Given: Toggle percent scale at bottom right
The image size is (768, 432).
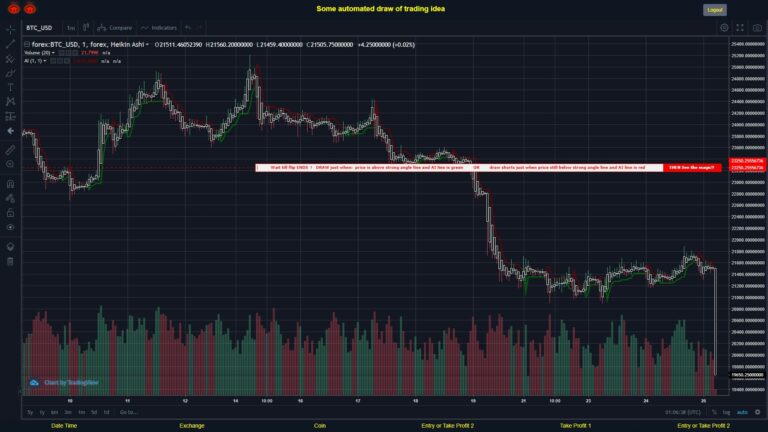Looking at the screenshot, I should [714, 412].
